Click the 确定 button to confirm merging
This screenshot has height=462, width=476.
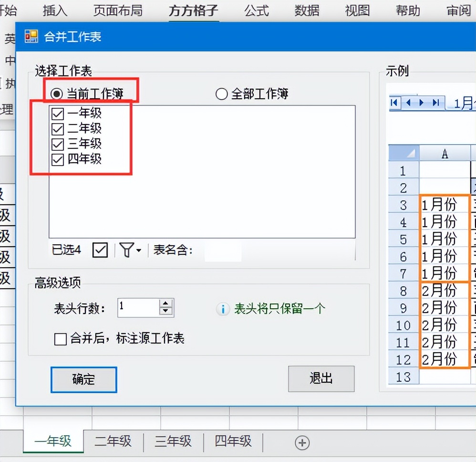[x=83, y=379]
